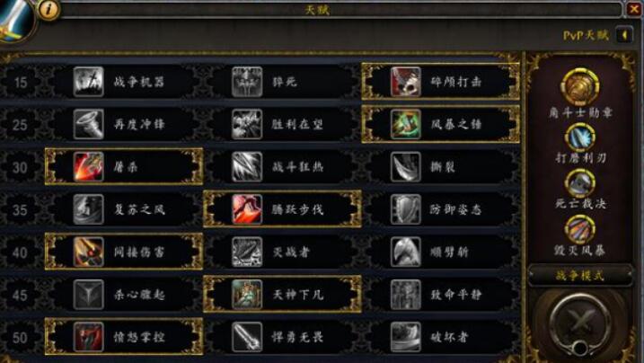The width and height of the screenshot is (644, 363).
Task: Expand the 死亡裁决 PvP talent slot
Action: 580,183
